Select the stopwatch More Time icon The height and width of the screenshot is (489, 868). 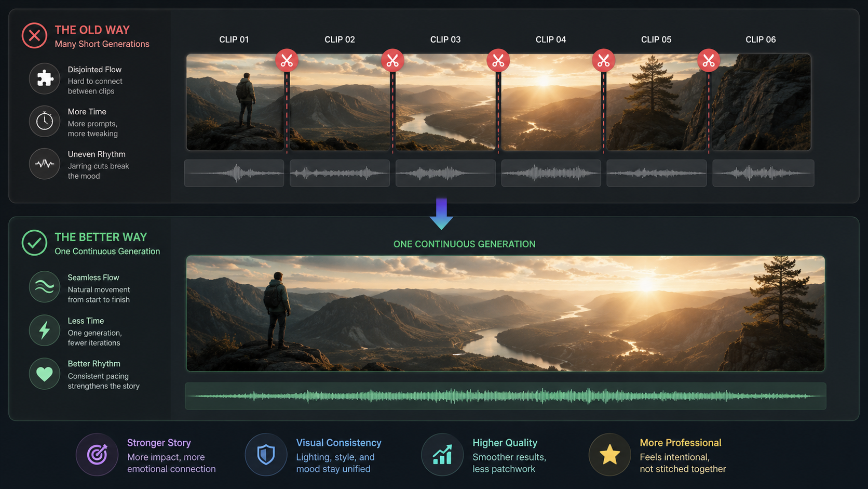45,121
